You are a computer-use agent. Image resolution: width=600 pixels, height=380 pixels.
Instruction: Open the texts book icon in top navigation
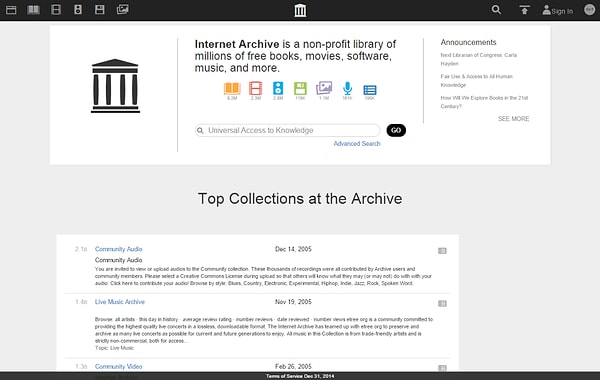coord(33,10)
